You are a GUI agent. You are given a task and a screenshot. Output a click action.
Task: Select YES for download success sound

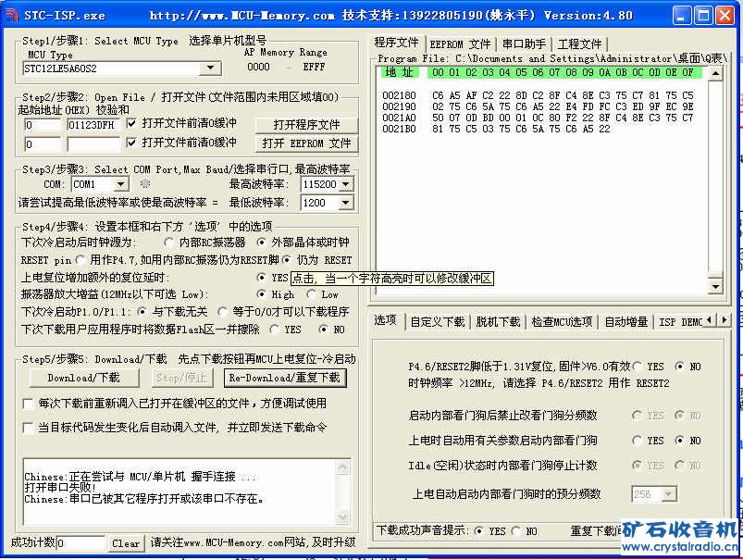click(x=479, y=531)
